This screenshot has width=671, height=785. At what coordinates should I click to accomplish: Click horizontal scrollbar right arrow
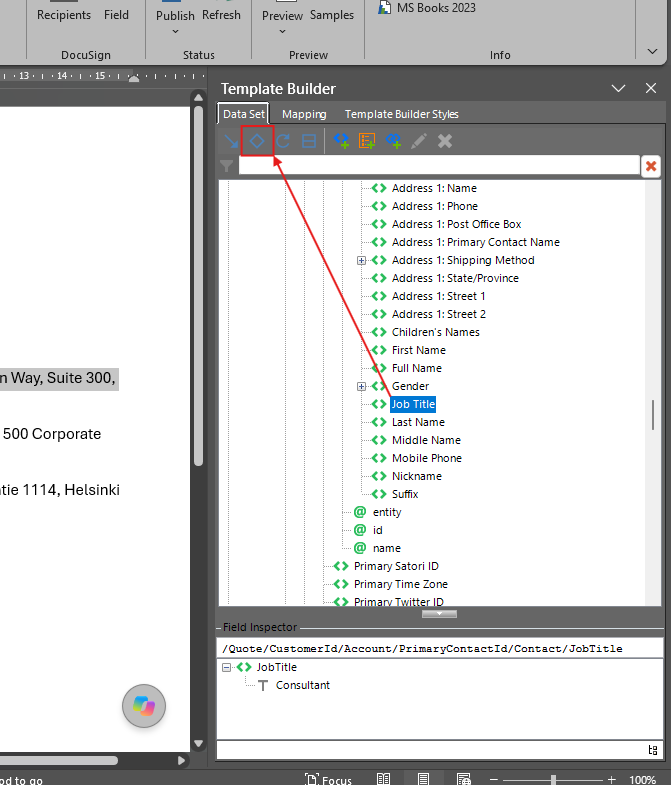point(181,760)
